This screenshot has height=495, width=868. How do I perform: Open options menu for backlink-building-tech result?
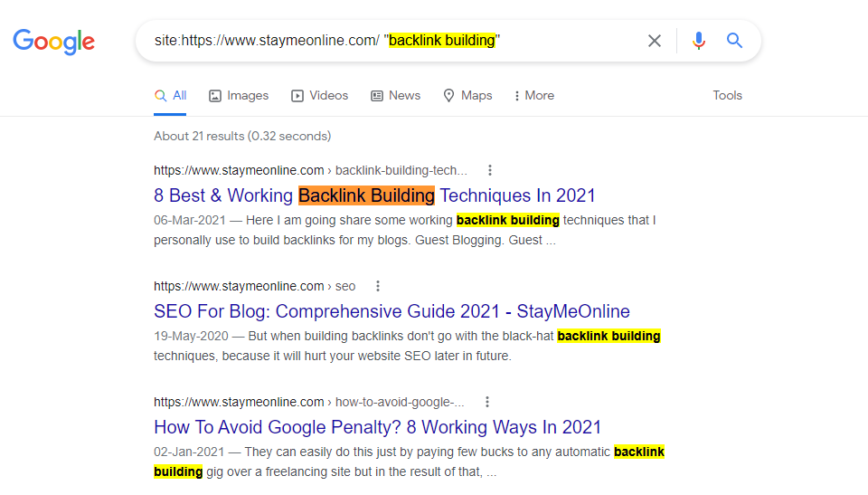490,170
